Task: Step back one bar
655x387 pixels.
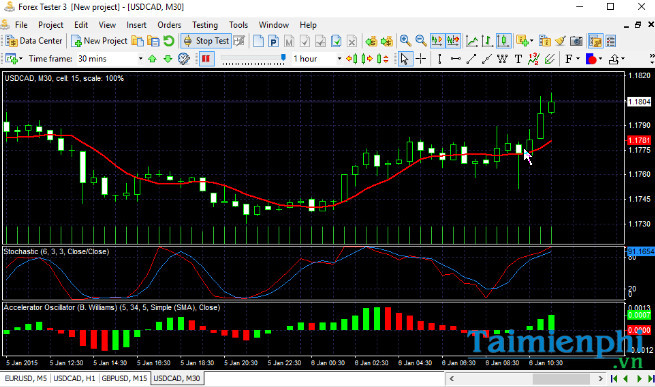Action: 352,59
